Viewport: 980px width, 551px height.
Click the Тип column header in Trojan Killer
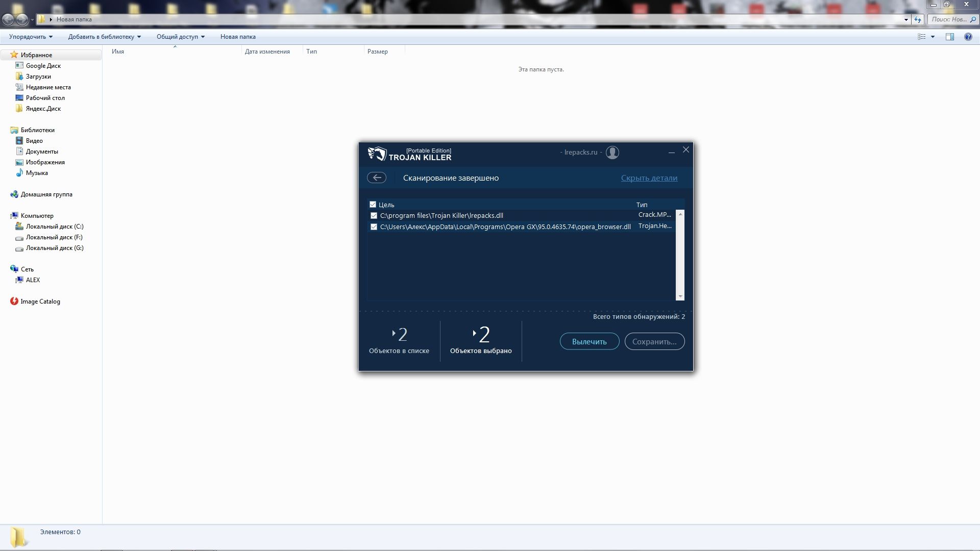(642, 205)
